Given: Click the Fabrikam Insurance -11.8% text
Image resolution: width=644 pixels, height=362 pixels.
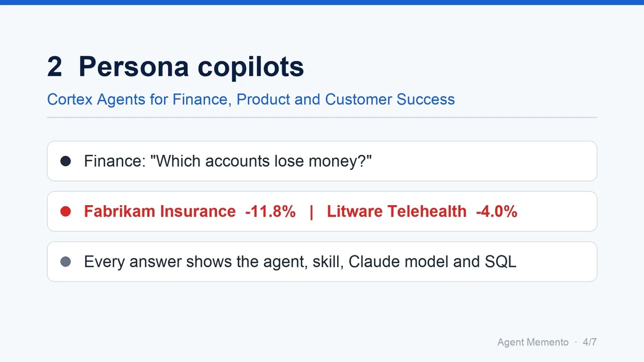Looking at the screenshot, I should 190,211.
